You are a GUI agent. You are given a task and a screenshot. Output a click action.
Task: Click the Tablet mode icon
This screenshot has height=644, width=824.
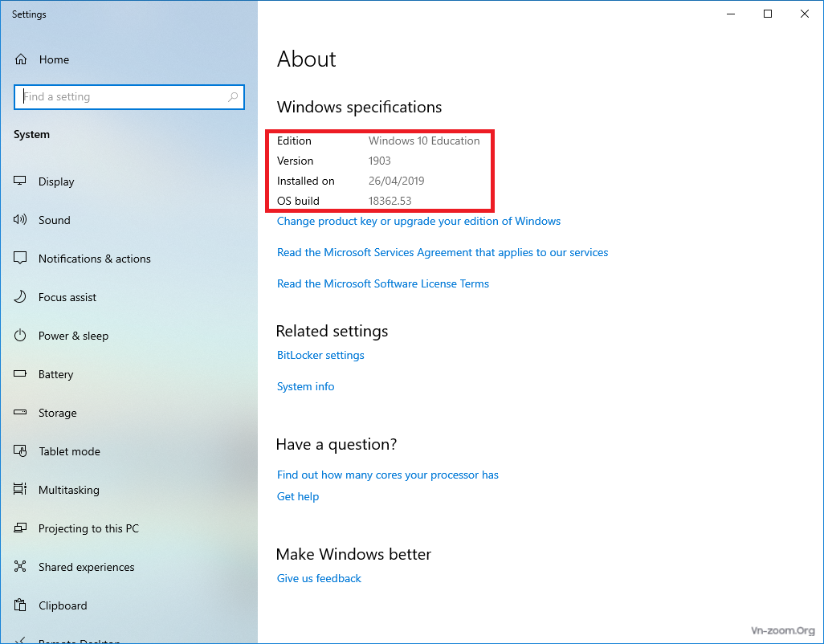click(20, 450)
